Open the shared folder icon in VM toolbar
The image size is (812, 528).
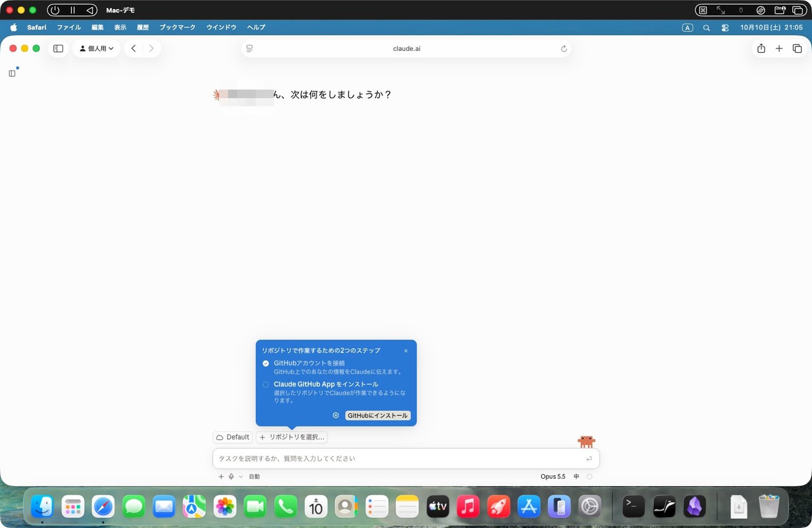780,10
